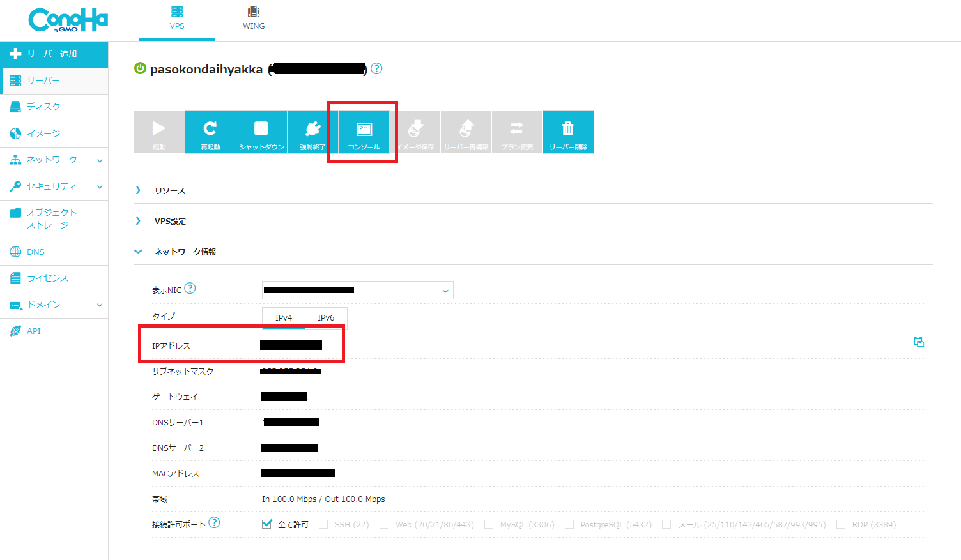The width and height of the screenshot is (961, 560).
Task: Expand the VPS設定 section
Action: coord(169,221)
